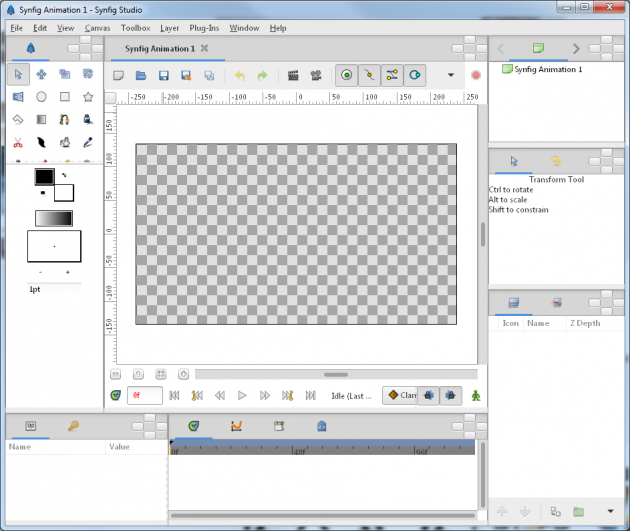Open the Clamped interpolation dropdown
630x531 pixels.
pos(400,396)
